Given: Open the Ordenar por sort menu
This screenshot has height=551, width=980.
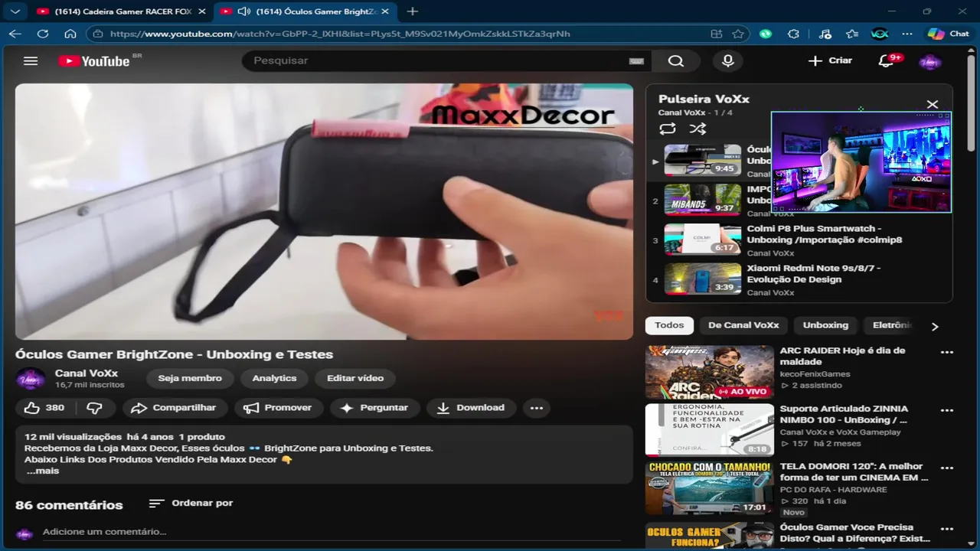Looking at the screenshot, I should [x=191, y=503].
